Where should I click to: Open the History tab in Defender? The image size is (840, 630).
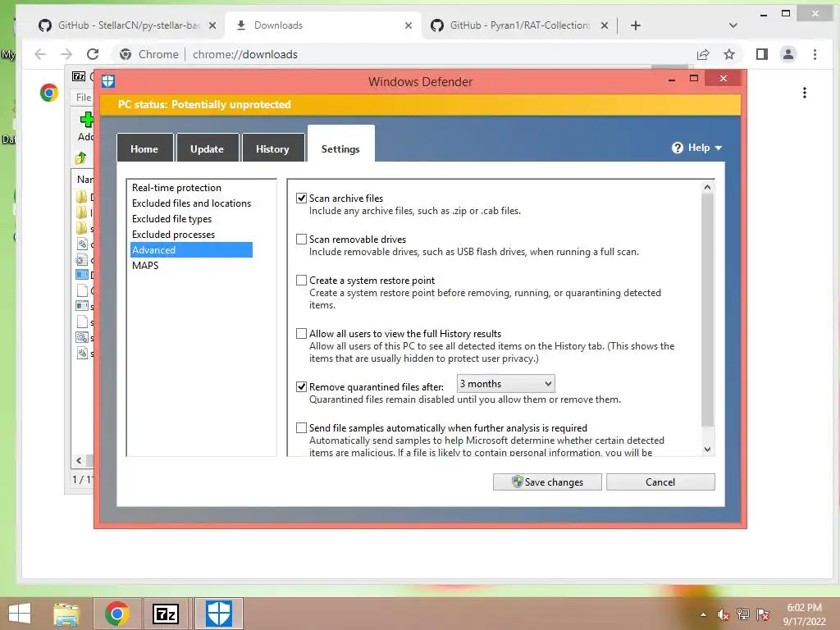(x=272, y=148)
